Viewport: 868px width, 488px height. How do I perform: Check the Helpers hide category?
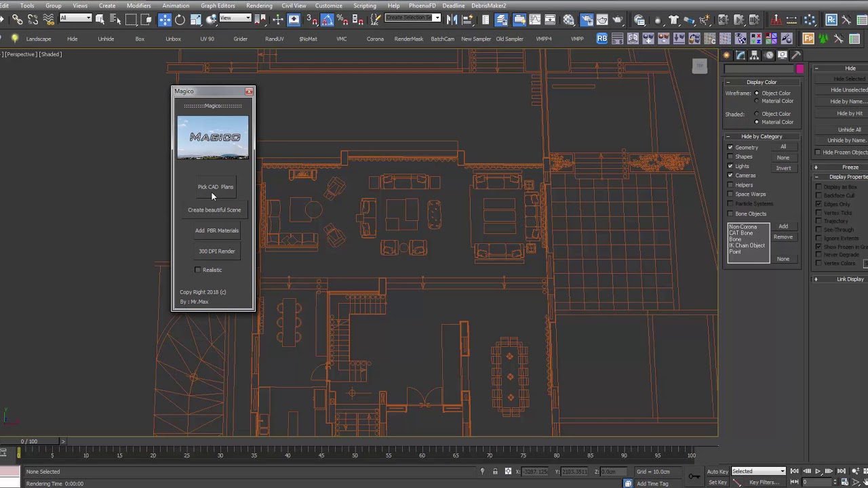click(x=730, y=185)
